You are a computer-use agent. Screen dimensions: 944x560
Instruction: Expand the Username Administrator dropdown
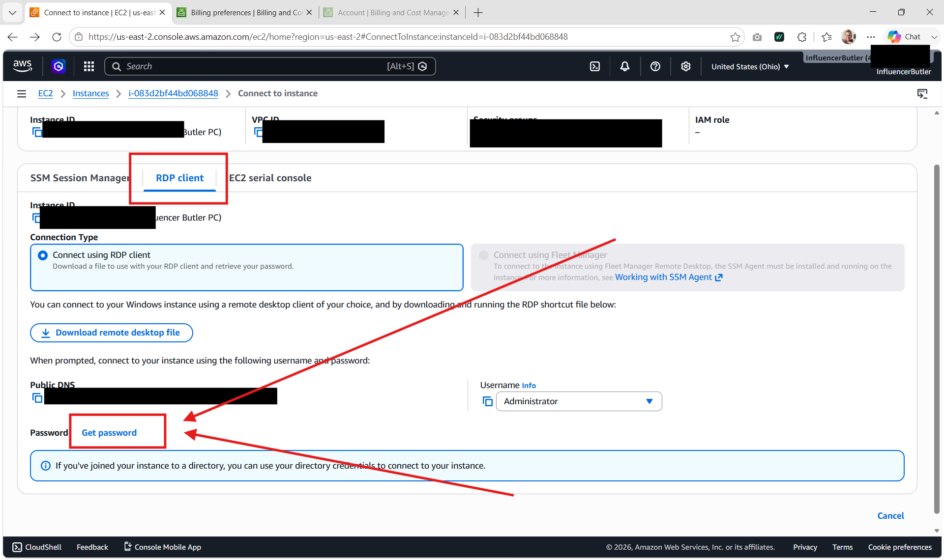(x=579, y=401)
